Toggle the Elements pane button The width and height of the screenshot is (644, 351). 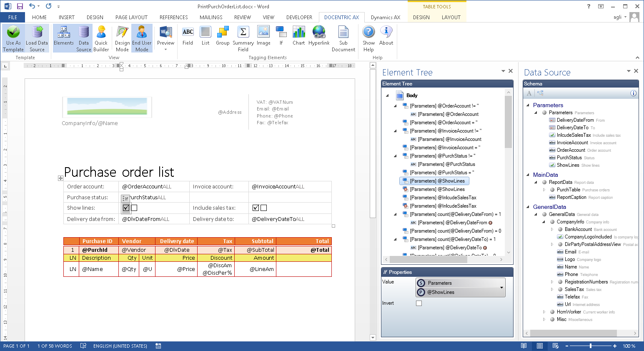(64, 38)
